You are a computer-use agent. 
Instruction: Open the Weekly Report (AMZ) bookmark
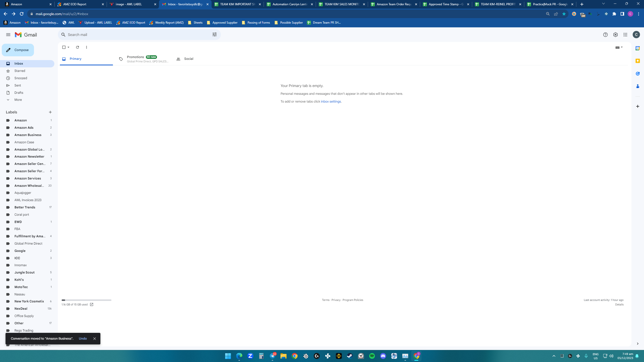(167, 23)
